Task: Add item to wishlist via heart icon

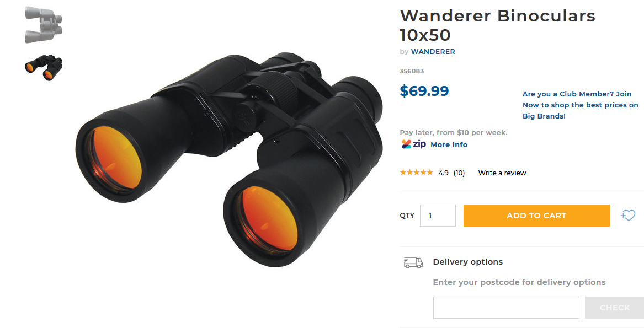Action: click(628, 215)
